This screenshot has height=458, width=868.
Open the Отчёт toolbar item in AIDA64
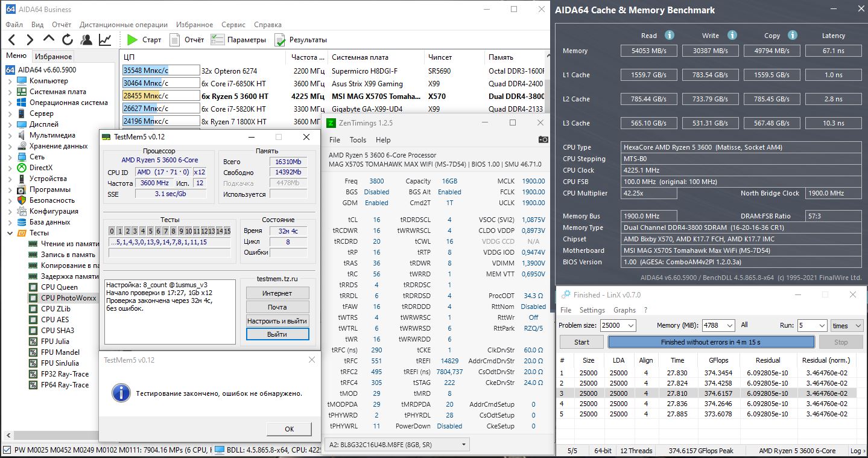point(187,40)
